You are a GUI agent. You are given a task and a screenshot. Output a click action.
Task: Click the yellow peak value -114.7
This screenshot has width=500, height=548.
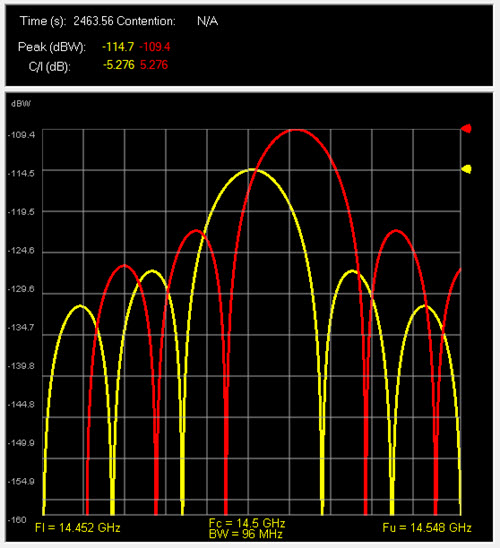click(x=118, y=46)
